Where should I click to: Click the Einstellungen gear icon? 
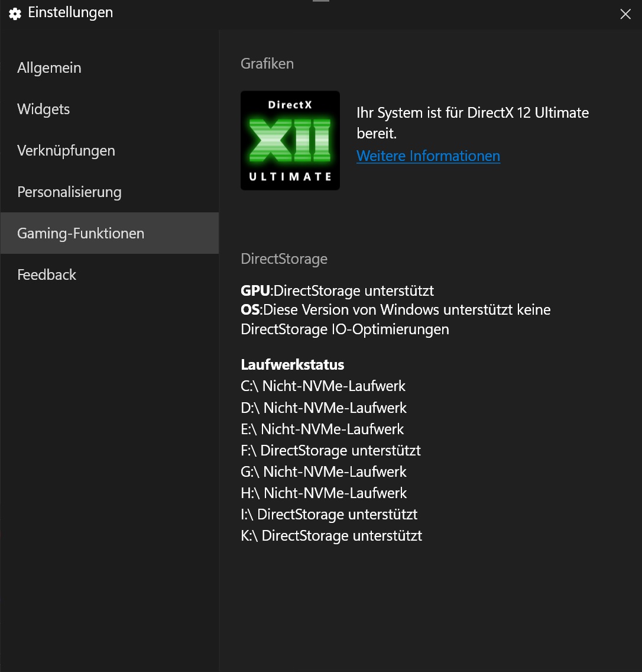click(x=15, y=14)
